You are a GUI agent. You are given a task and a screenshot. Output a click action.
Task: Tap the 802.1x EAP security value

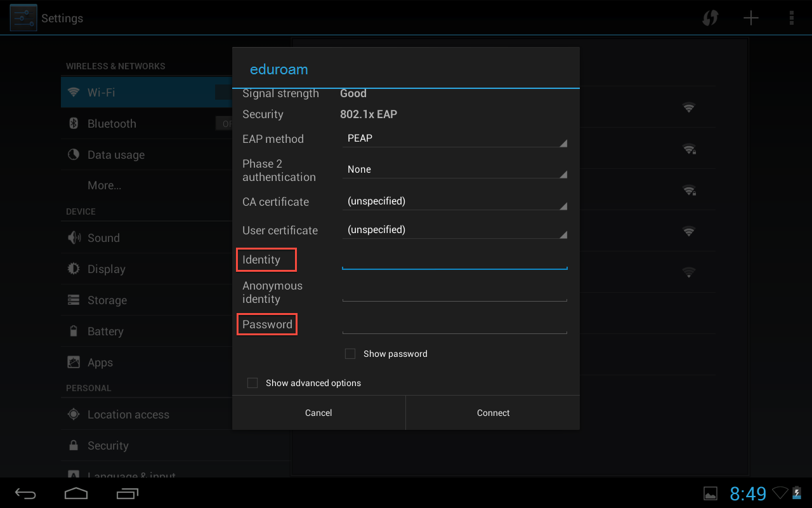(369, 114)
